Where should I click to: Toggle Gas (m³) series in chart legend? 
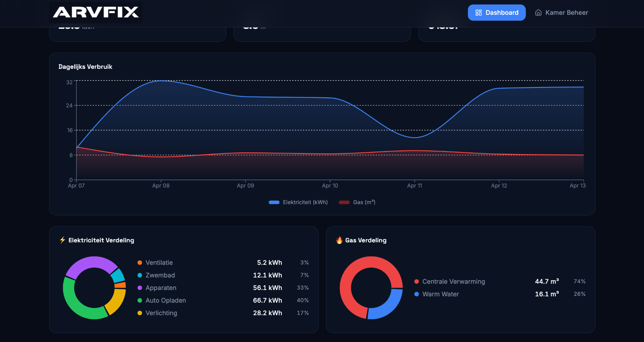click(357, 202)
